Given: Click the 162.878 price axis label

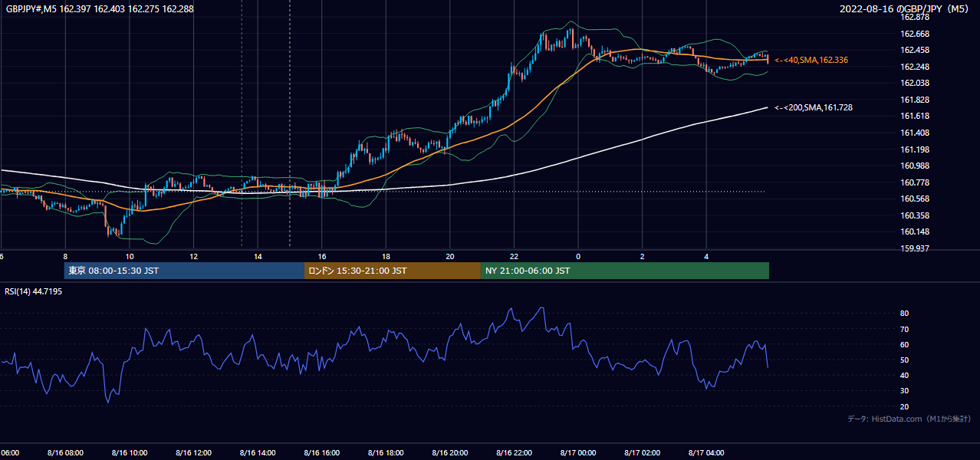Looking at the screenshot, I should pyautogui.click(x=914, y=17).
